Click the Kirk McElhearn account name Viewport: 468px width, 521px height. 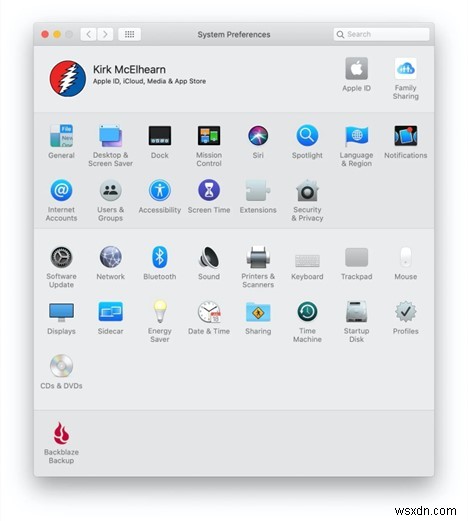[x=129, y=69]
